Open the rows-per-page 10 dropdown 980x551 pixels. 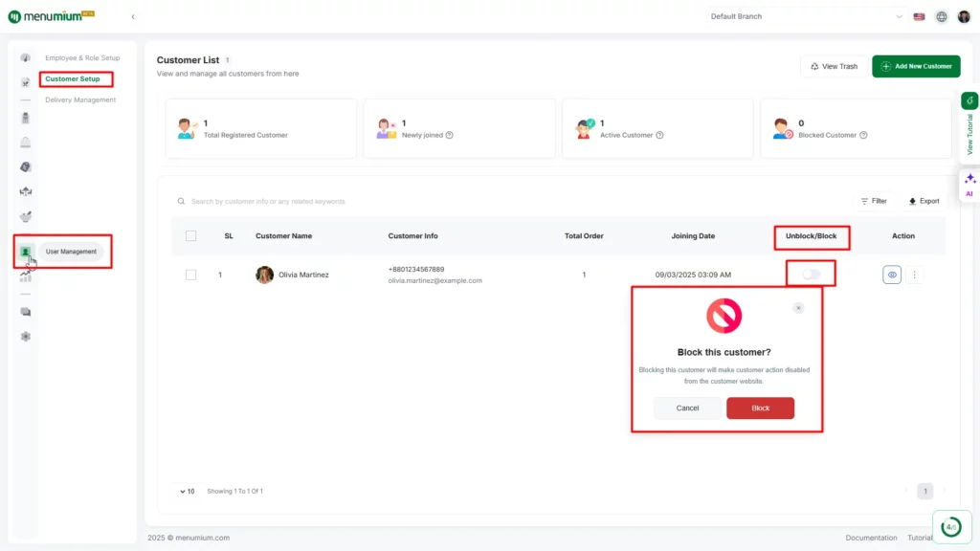click(x=187, y=491)
